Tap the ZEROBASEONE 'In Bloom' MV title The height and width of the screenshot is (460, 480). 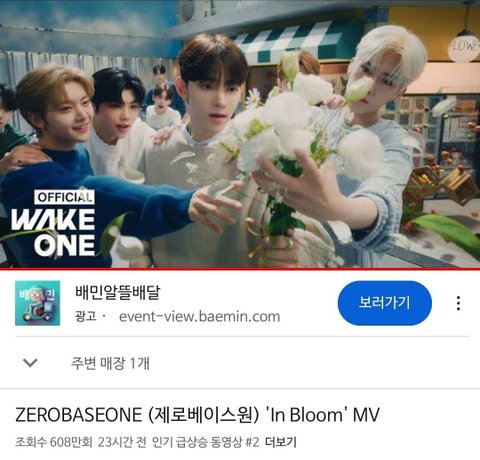click(197, 415)
